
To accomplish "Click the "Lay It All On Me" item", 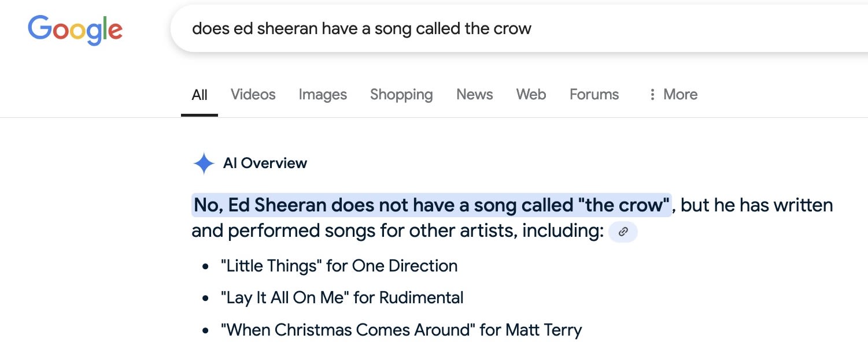I will 342,298.
